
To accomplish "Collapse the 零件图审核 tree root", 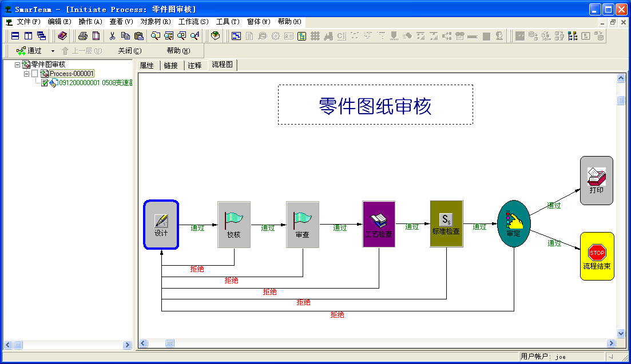I will [18, 65].
